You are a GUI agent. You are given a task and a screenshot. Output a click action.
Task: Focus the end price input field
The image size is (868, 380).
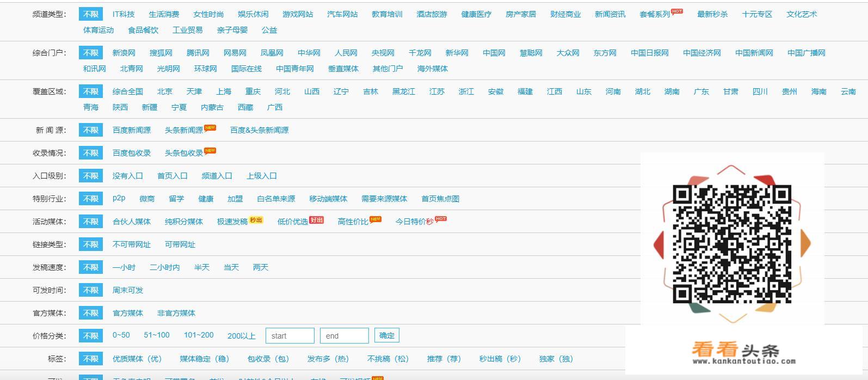[344, 335]
